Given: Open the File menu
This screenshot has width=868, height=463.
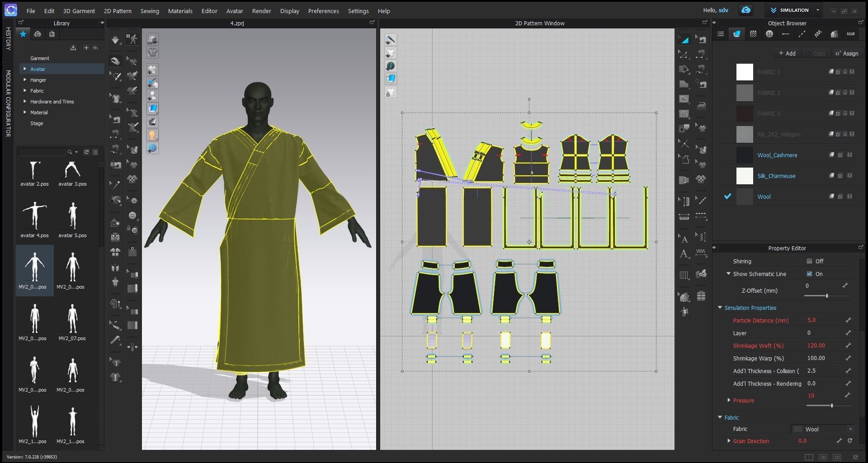Looking at the screenshot, I should (31, 11).
